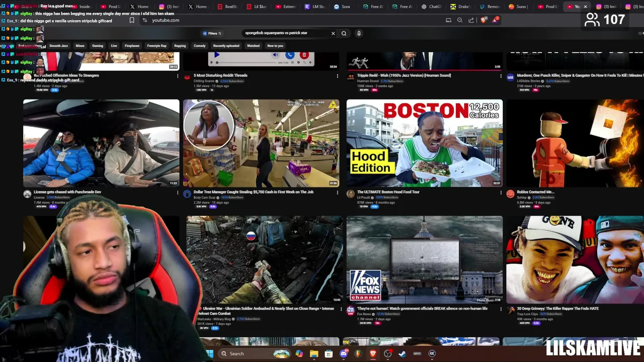Open Trippie Redd Wish Jazz Version title
The height and width of the screenshot is (362, 644).
coord(404,75)
